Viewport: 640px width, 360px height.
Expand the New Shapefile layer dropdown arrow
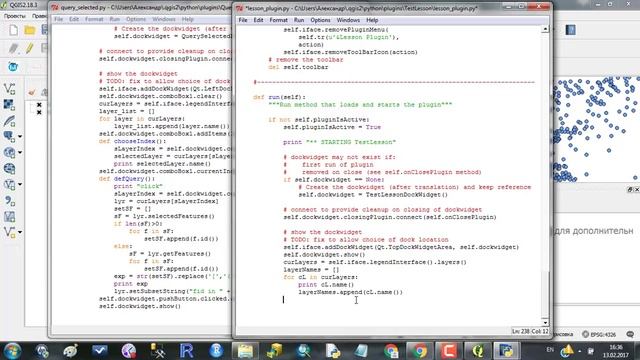pos(20,232)
